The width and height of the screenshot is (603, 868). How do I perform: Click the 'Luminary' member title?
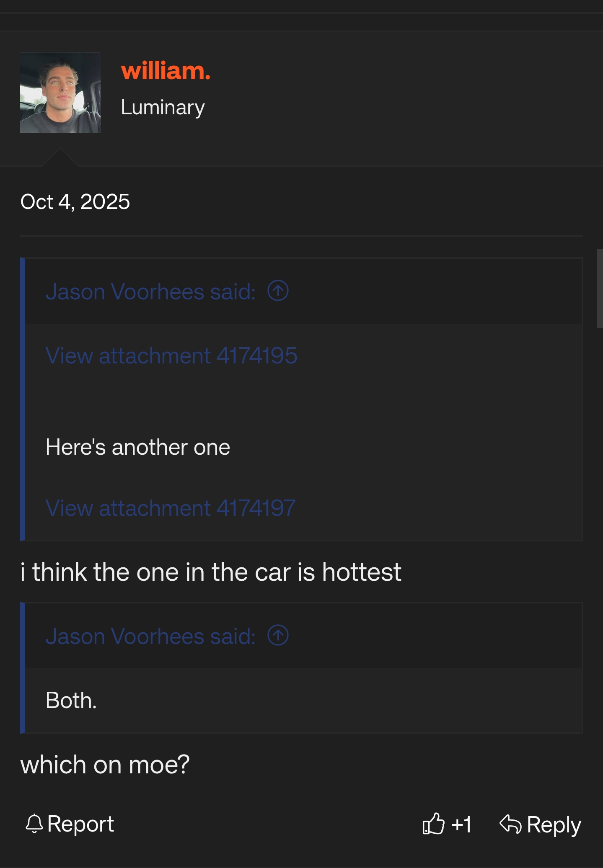tap(163, 107)
